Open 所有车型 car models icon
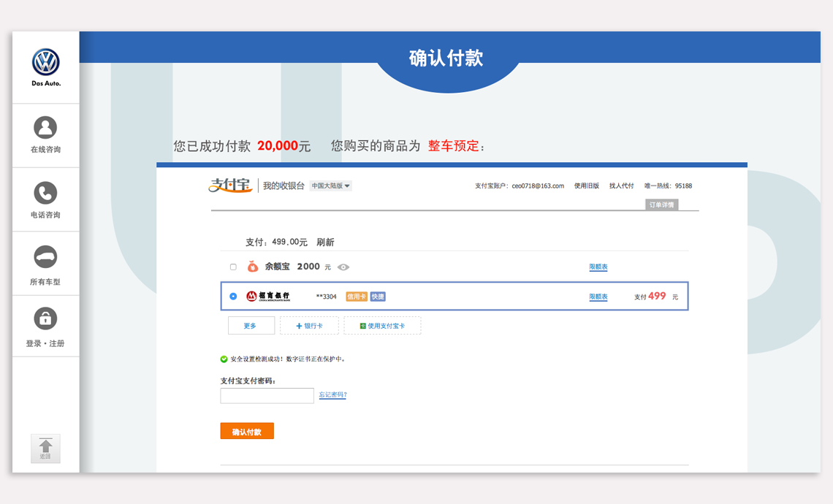The width and height of the screenshot is (833, 504). 45,257
